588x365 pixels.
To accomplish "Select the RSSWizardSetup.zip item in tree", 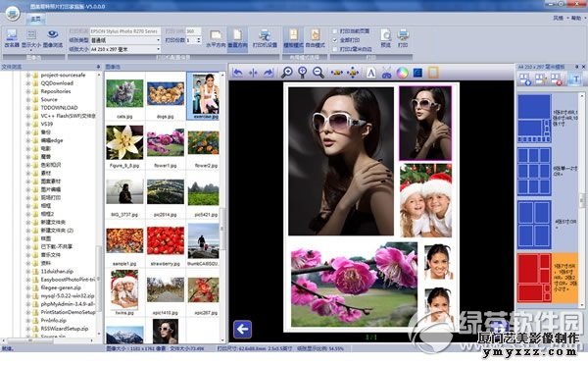I will point(64,329).
